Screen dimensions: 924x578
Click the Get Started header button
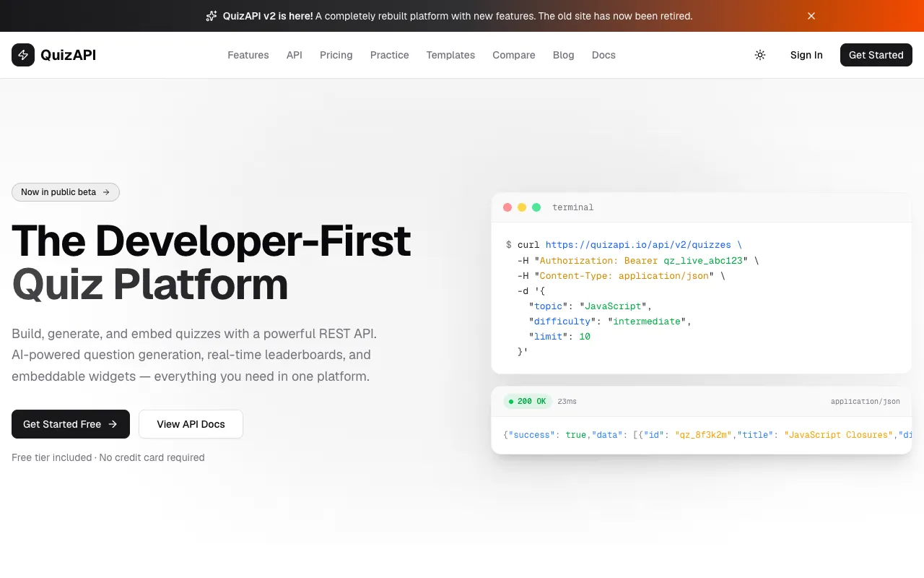(876, 55)
